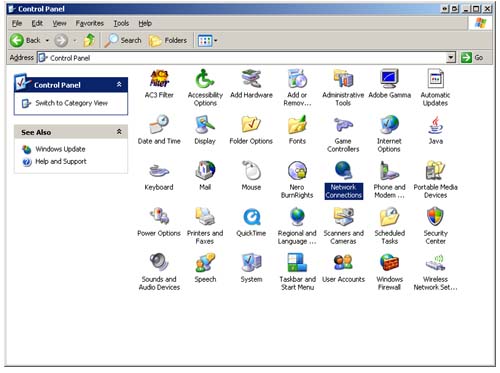
Task: Open Speech settings
Action: point(205,268)
